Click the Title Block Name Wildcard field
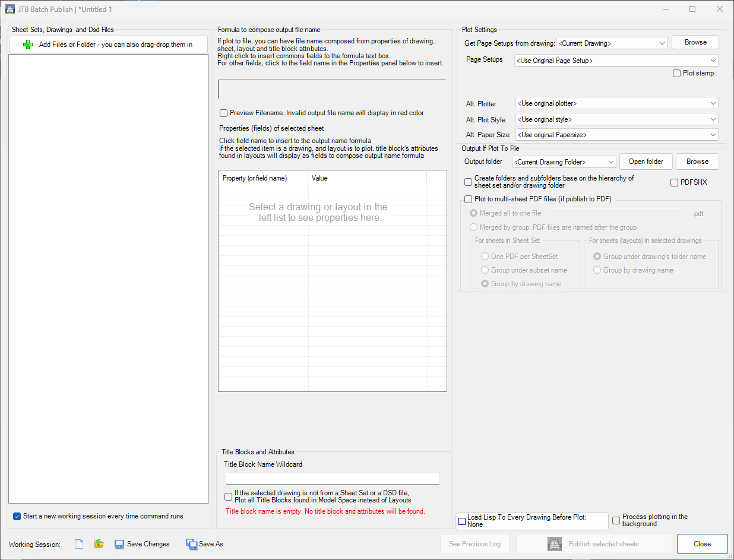 [333, 479]
